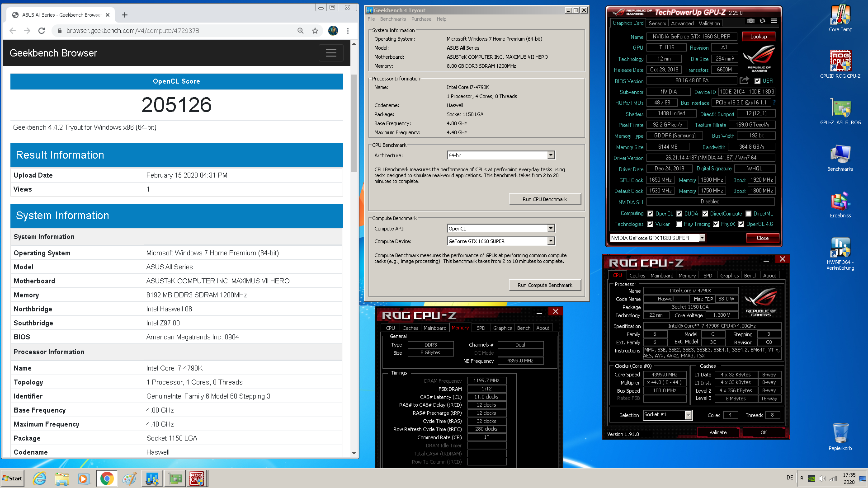Open the Papierkorb recycle bin
Viewport: 868px width, 488px height.
(x=840, y=436)
